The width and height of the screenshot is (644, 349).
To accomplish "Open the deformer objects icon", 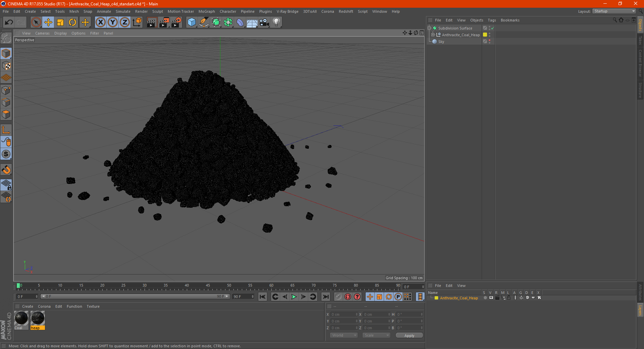I will 240,22.
